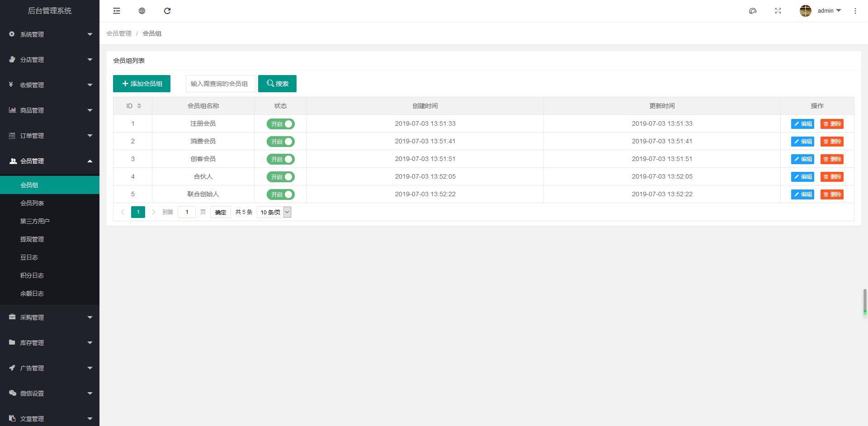The width and height of the screenshot is (868, 426).
Task: Delete the 合伙人 member group row
Action: 832,177
